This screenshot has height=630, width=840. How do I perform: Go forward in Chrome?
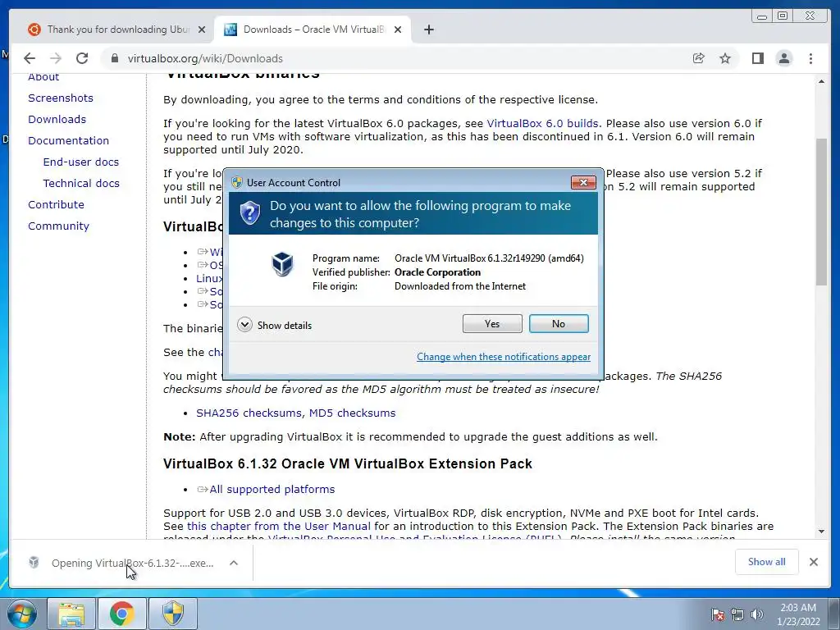point(56,58)
